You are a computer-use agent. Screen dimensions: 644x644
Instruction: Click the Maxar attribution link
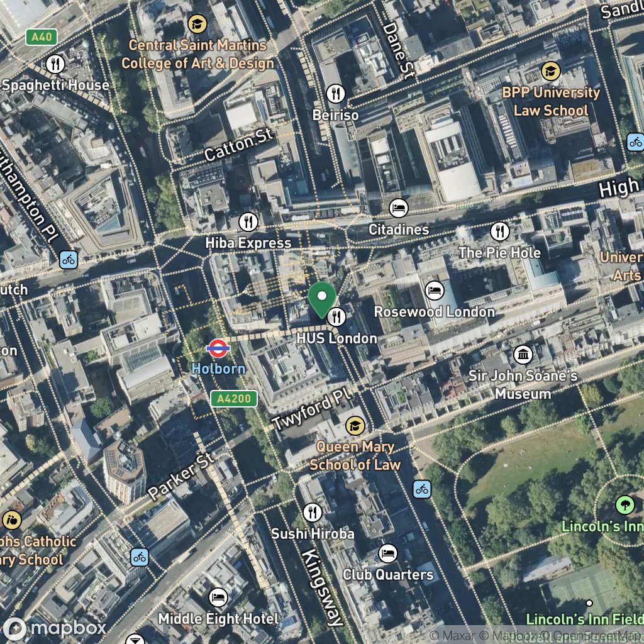click(x=452, y=635)
